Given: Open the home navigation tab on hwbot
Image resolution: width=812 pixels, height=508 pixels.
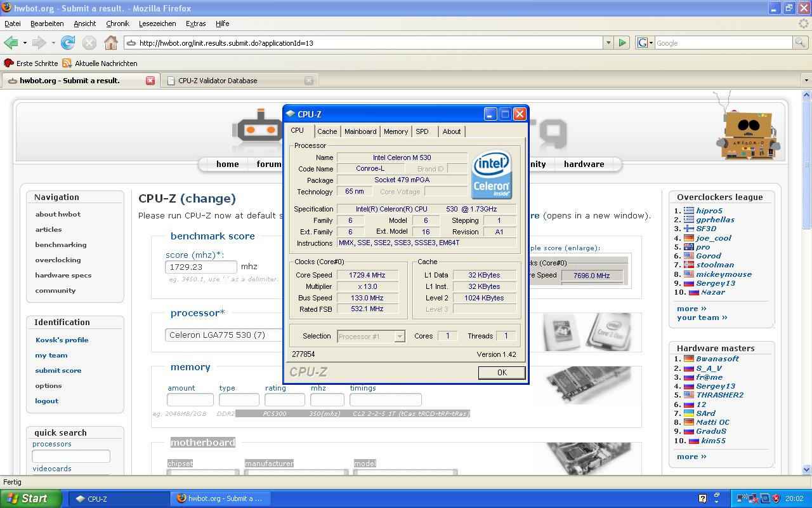Looking at the screenshot, I should 228,164.
